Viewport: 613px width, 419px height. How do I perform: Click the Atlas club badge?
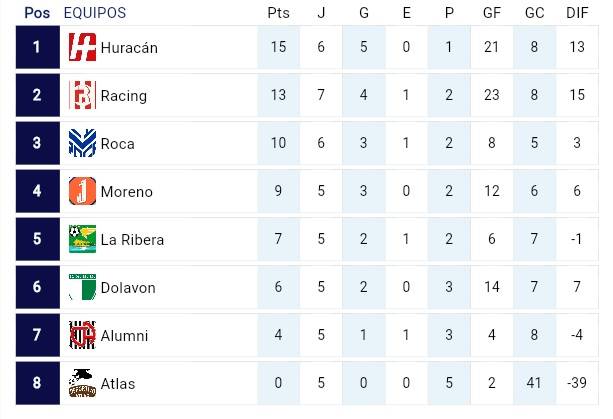tap(82, 383)
